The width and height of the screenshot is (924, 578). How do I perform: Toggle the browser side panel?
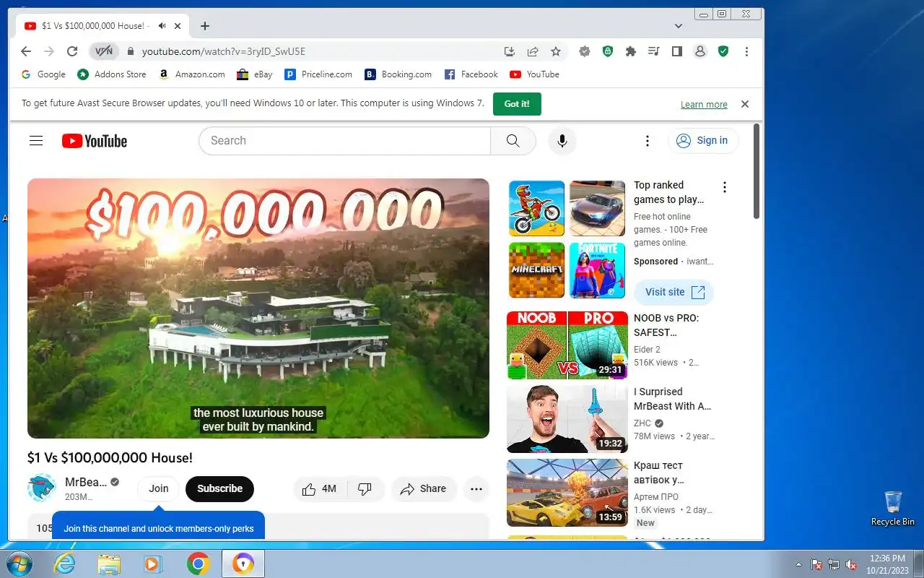pos(677,51)
